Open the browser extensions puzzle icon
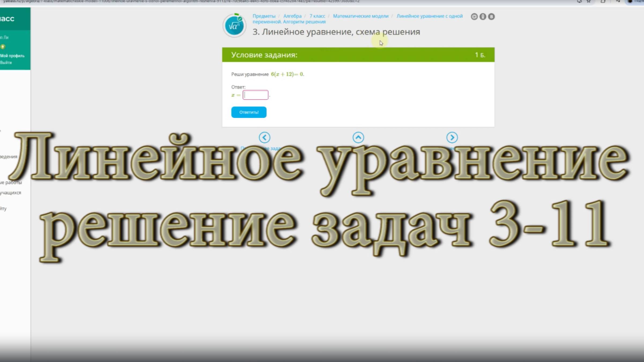The height and width of the screenshot is (362, 644). click(x=603, y=1)
